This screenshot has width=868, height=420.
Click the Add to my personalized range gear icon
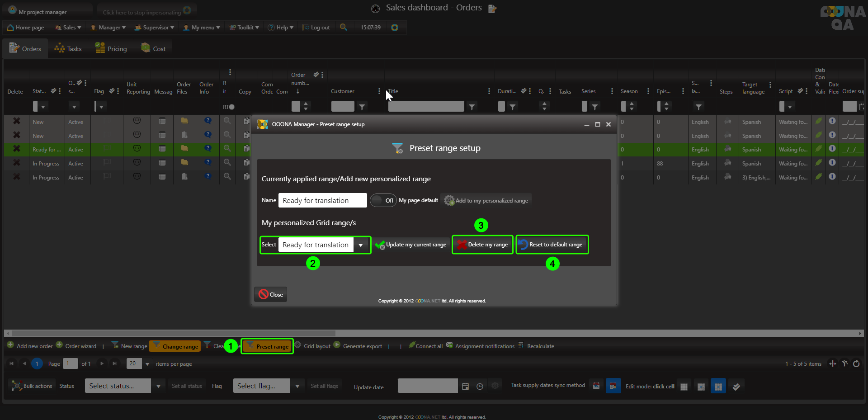[449, 200]
